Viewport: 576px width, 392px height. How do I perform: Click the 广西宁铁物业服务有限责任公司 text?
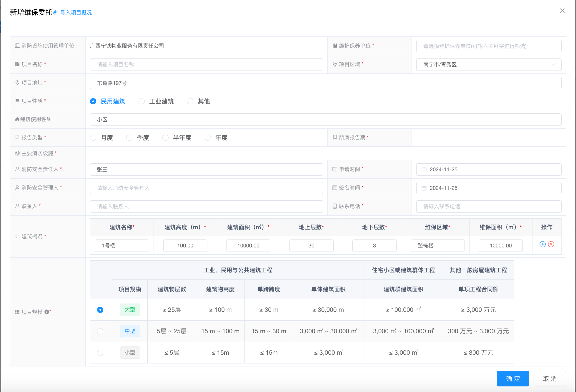click(x=127, y=46)
